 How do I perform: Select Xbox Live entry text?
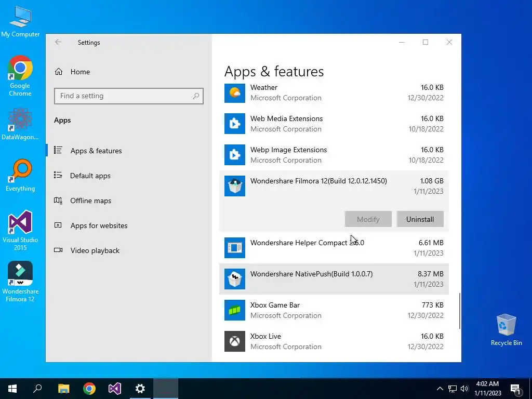click(x=265, y=336)
